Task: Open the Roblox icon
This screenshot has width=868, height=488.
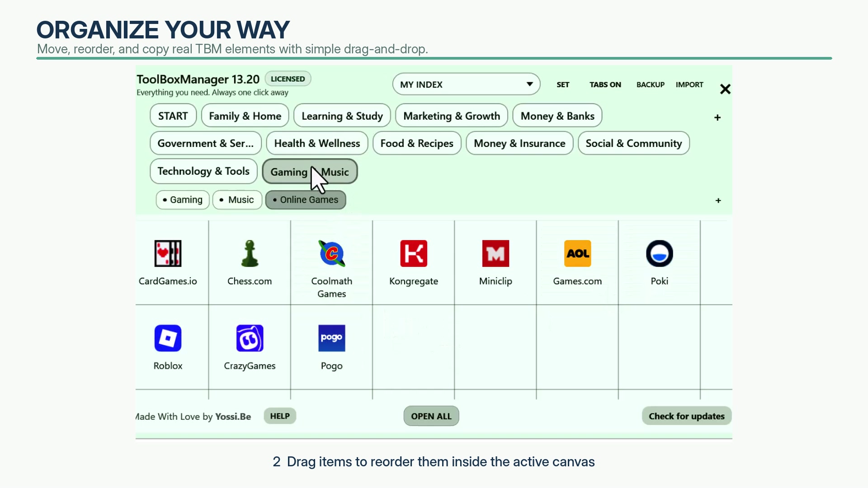Action: tap(168, 338)
